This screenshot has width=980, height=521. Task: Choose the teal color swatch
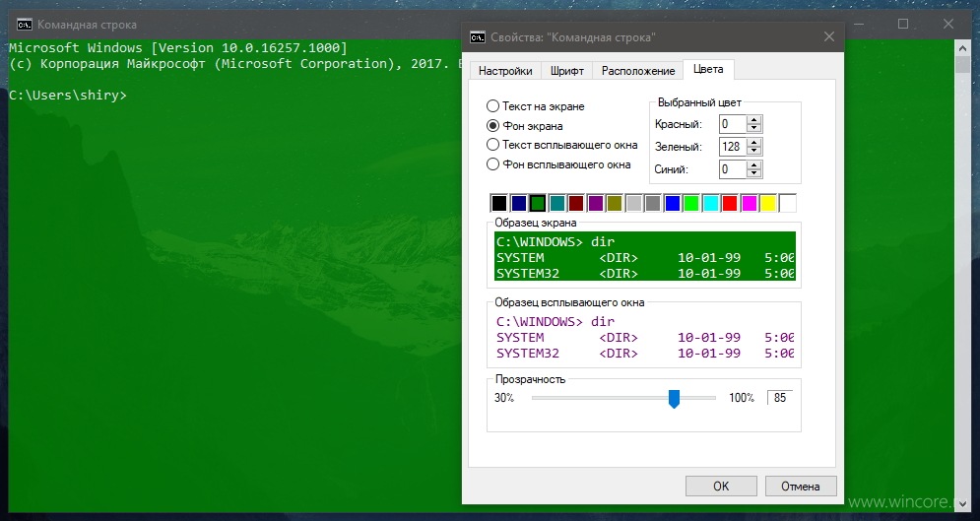(556, 203)
